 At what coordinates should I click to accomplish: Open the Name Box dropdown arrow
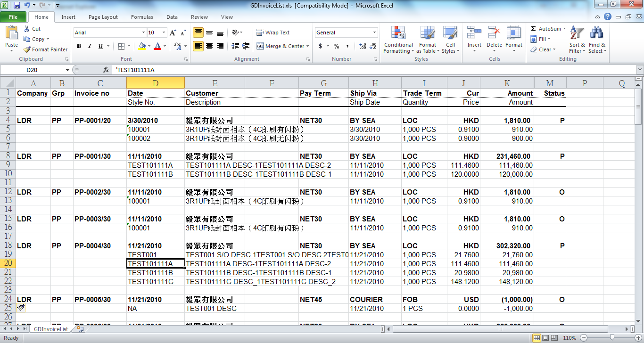tap(67, 70)
